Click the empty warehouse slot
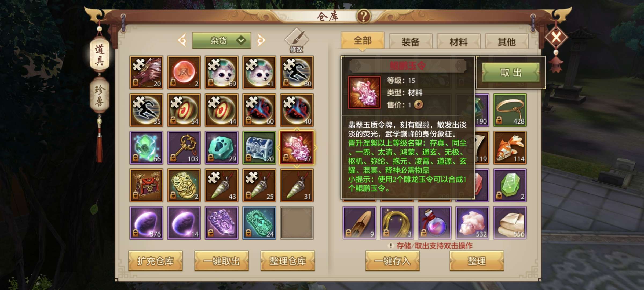The image size is (644, 290). pos(297,223)
